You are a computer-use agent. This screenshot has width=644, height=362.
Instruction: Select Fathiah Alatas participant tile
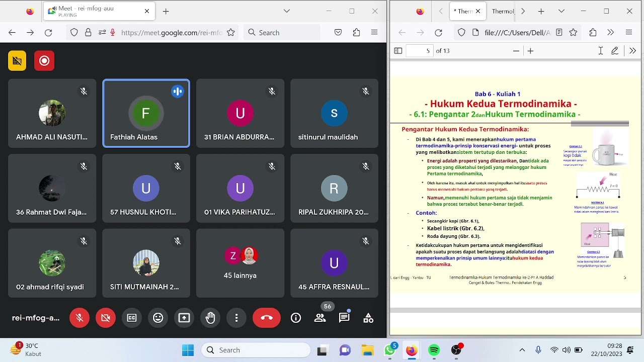pos(146,113)
